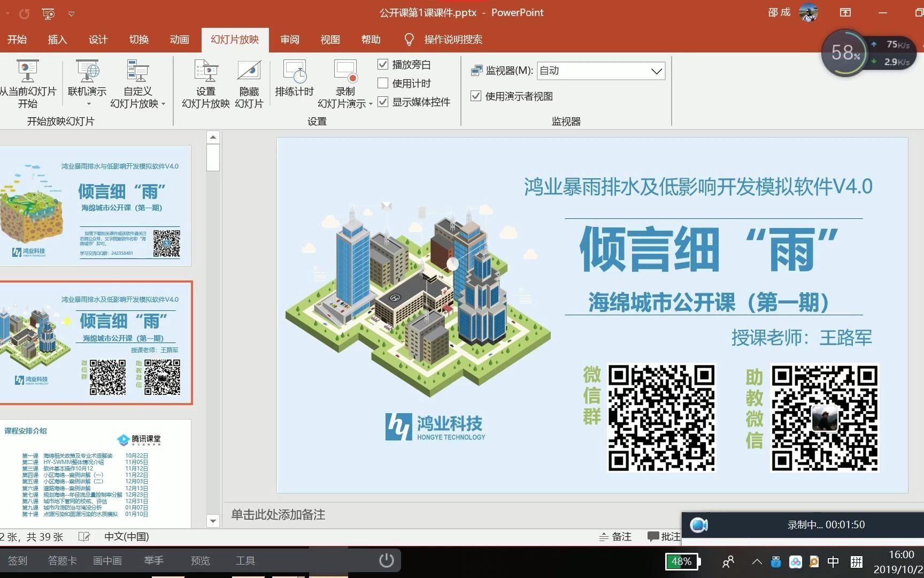
Task: Expand the 联机演示 dropdown arrow
Action: tap(89, 104)
